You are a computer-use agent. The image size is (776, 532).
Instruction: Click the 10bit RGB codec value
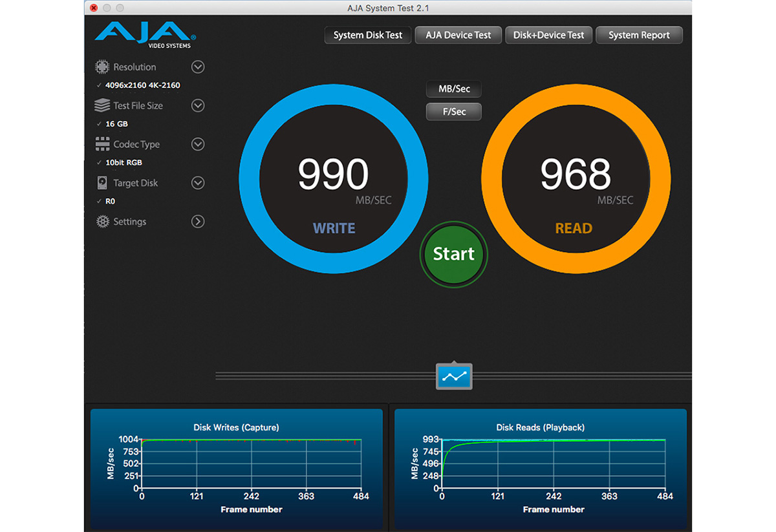point(124,163)
